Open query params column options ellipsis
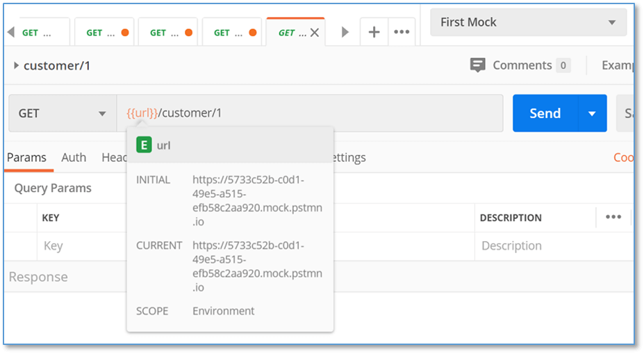644x354 pixels. pos(613,217)
